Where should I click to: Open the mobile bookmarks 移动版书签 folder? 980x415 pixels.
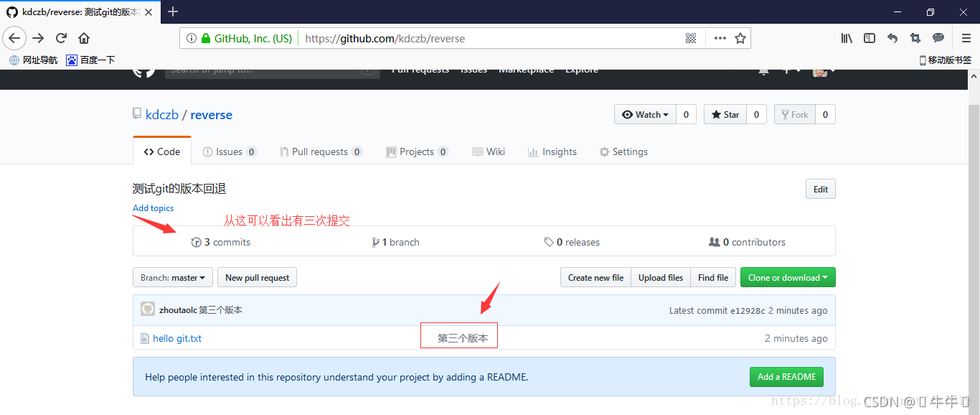[x=945, y=60]
